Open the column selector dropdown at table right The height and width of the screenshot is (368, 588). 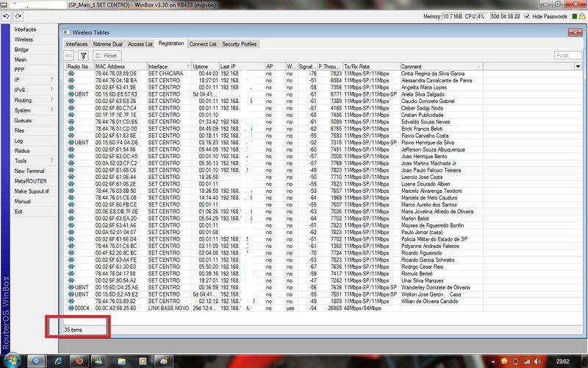578,66
